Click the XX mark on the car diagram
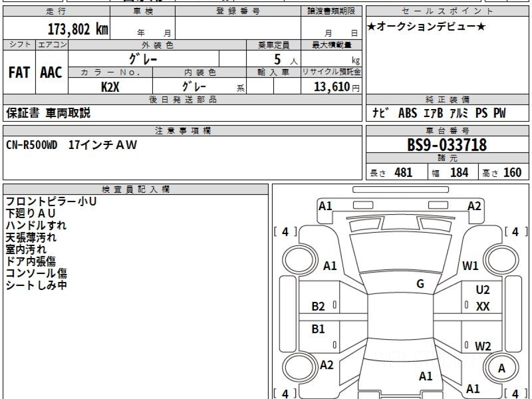Screen dimensions: 532x399 [483, 306]
